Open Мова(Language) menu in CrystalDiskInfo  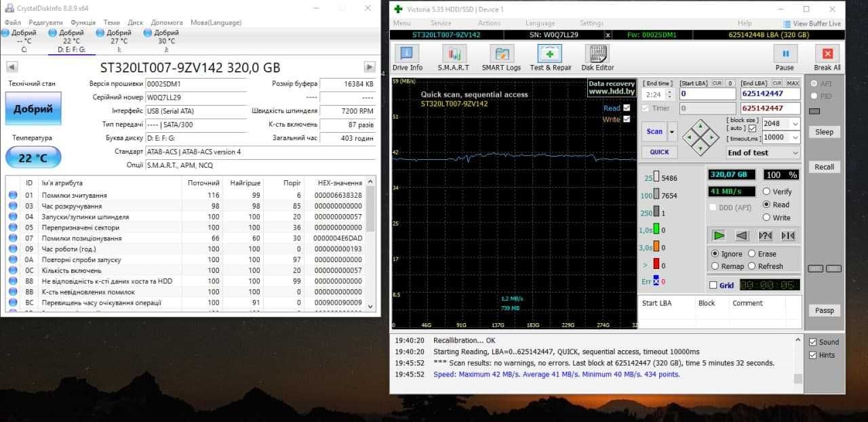click(216, 22)
